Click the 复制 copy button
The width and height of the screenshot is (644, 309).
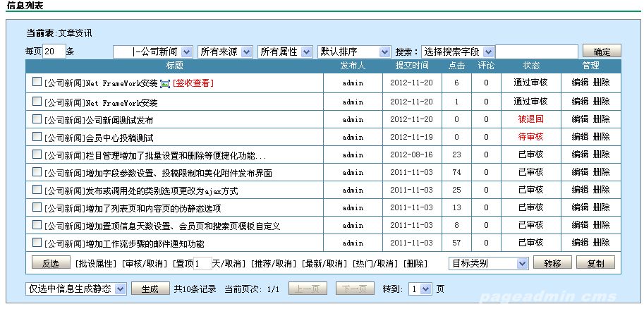pos(595,263)
